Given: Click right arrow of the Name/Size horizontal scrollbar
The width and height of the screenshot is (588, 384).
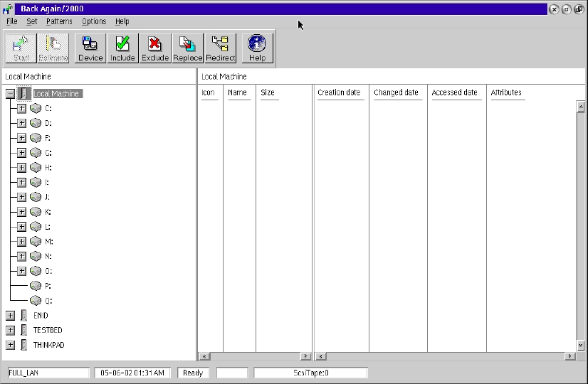Looking at the screenshot, I should tap(305, 356).
